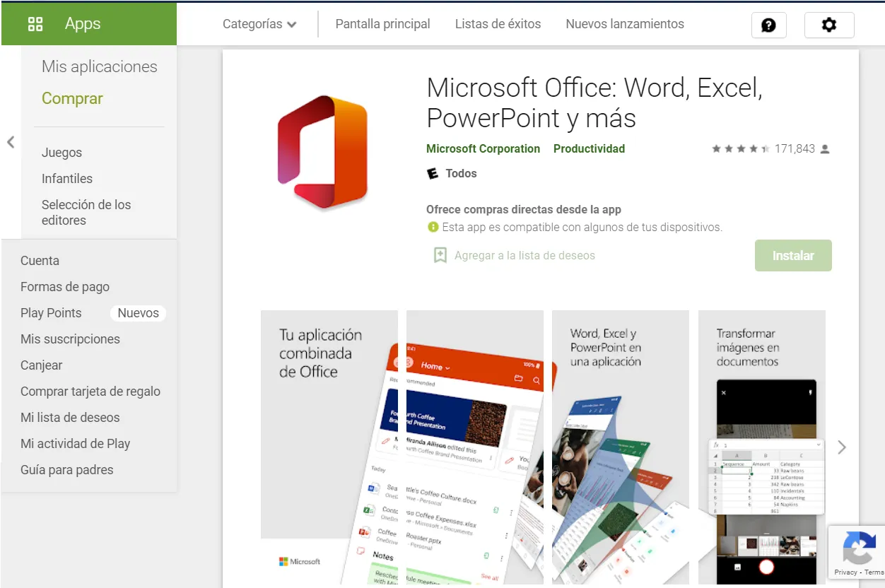Open settings gear icon
The image size is (885, 588).
tap(829, 25)
